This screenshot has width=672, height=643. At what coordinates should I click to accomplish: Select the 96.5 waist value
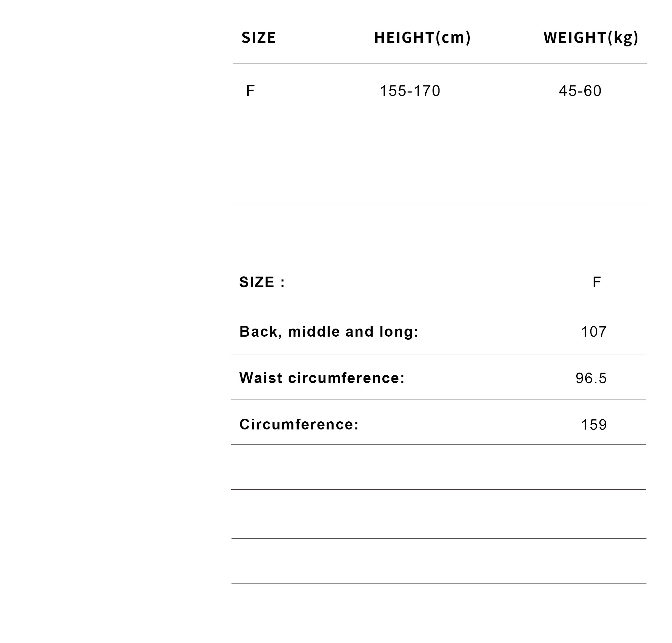coord(591,378)
